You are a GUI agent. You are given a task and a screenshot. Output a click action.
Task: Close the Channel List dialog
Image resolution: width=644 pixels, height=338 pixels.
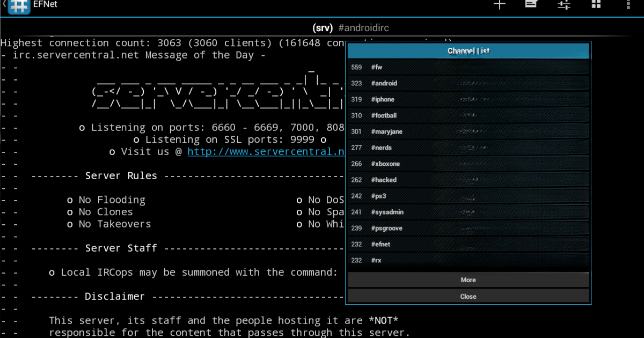(x=468, y=296)
